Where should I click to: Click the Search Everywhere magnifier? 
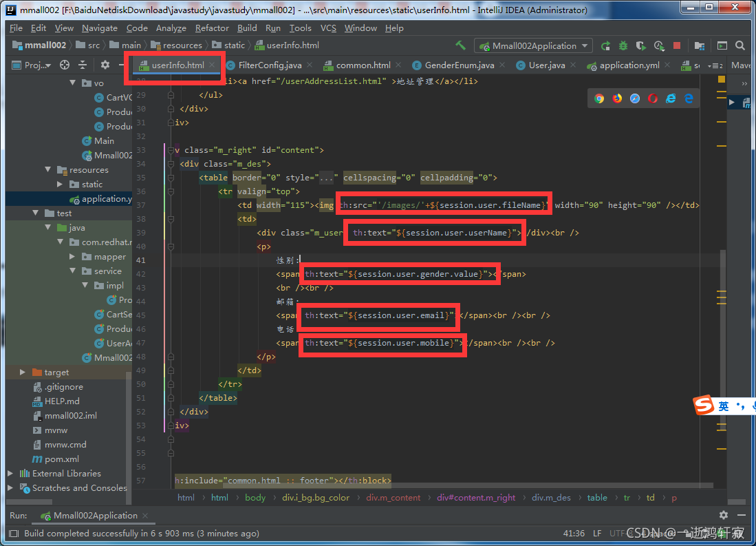[740, 46]
